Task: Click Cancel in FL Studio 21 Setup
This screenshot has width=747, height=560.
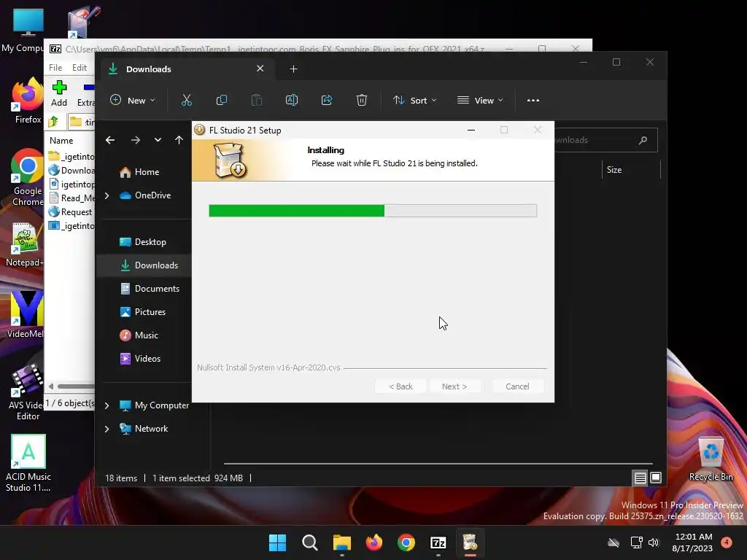Action: pos(517,386)
